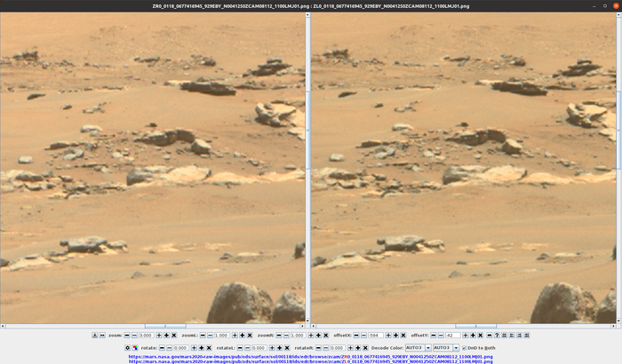Click the thin minus button for offsetY
The image size is (622, 364).
point(441,336)
